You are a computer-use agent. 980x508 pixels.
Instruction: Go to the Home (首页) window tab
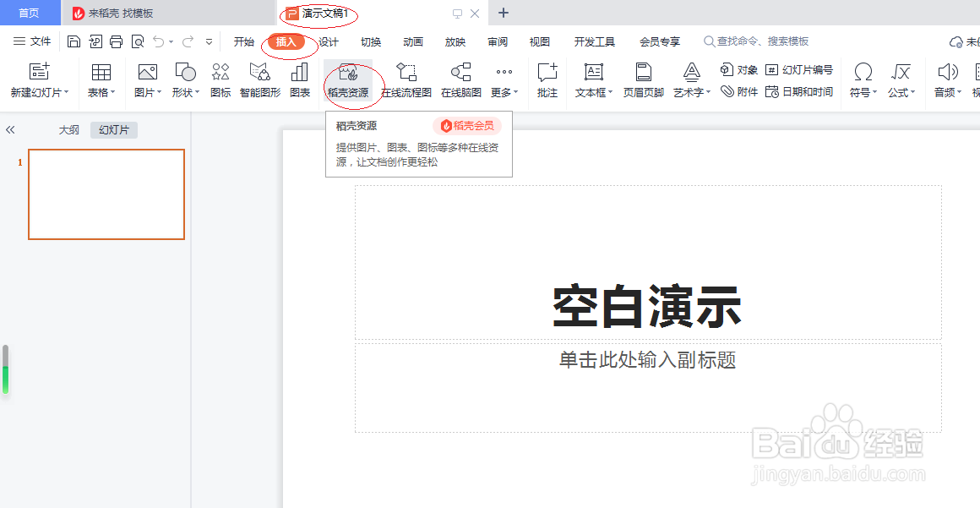point(29,14)
